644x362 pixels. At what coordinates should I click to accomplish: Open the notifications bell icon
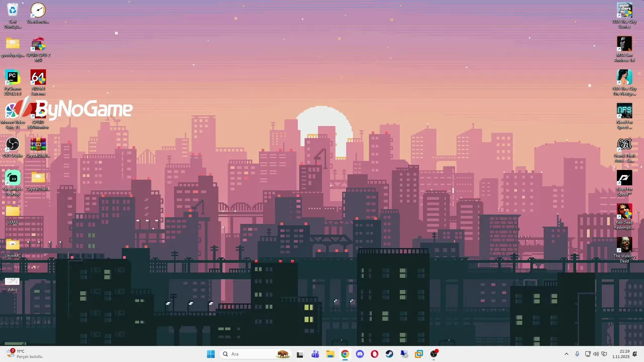point(635,354)
